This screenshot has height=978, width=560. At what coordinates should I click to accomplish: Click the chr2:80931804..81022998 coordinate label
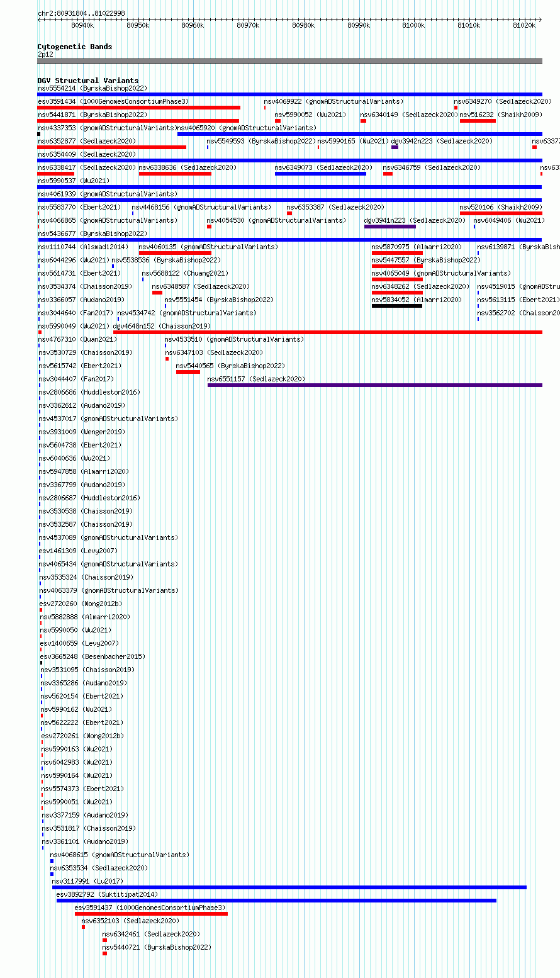coord(81,13)
